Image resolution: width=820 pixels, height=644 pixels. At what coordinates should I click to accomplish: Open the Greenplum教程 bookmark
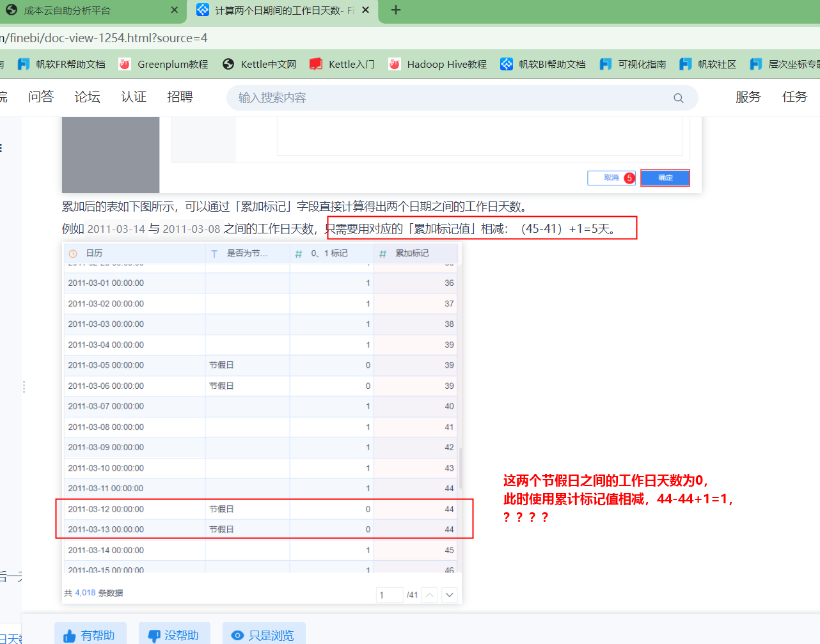tap(164, 64)
